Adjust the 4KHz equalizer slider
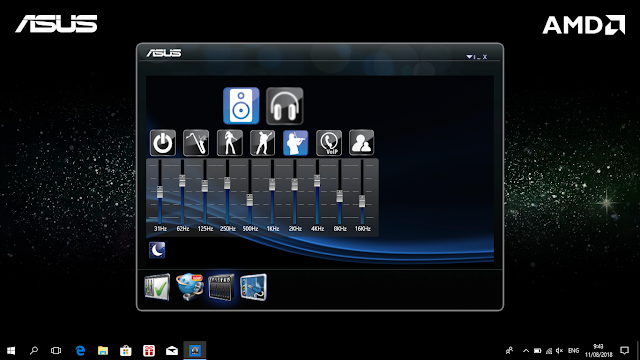The height and width of the screenshot is (360, 640). (x=317, y=180)
